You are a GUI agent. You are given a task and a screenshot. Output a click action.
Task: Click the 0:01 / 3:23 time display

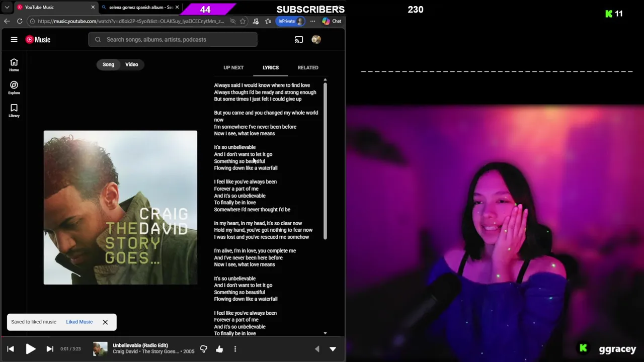70,349
